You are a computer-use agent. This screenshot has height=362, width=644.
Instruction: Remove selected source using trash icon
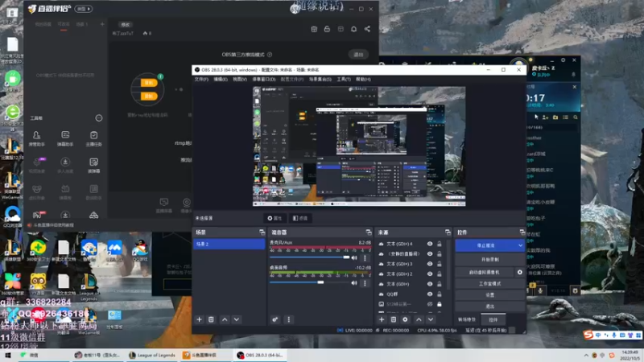394,319
